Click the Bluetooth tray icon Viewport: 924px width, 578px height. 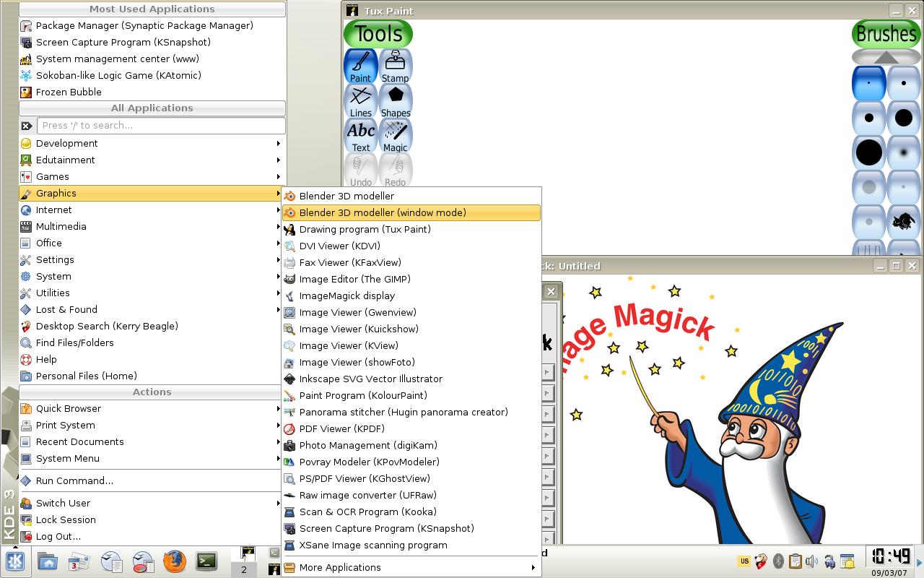[778, 561]
